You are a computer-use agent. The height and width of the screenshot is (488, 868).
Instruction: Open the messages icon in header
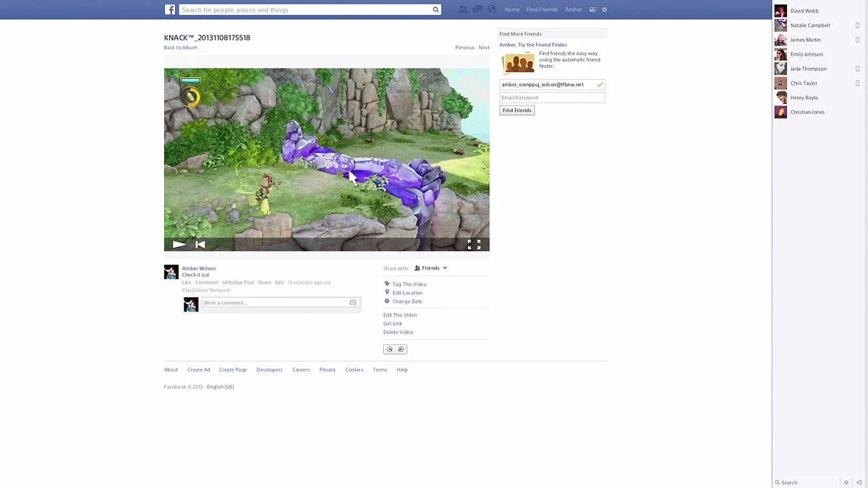pos(477,9)
